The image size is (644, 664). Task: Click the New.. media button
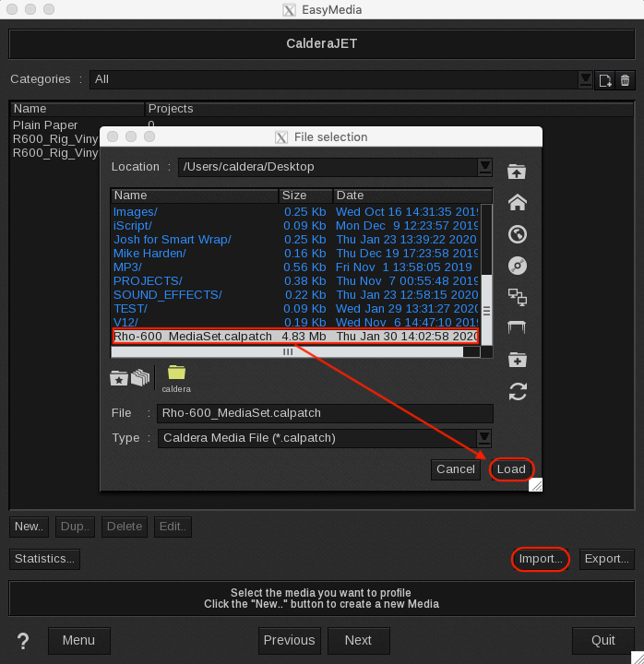click(x=29, y=527)
